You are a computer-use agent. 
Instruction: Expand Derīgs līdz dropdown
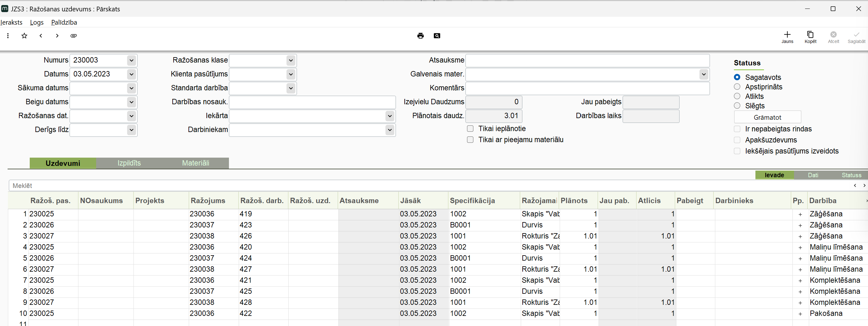[x=132, y=130]
